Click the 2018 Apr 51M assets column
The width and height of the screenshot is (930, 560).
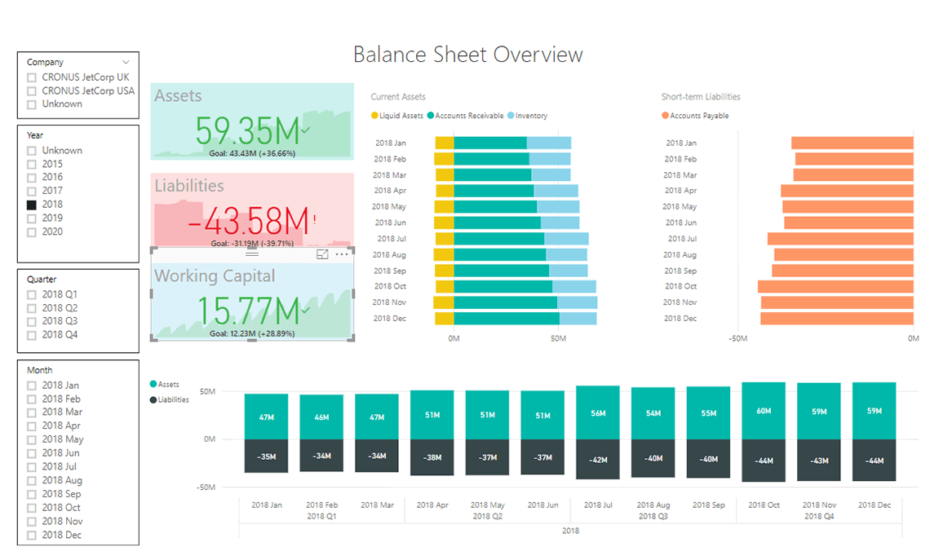click(x=432, y=415)
